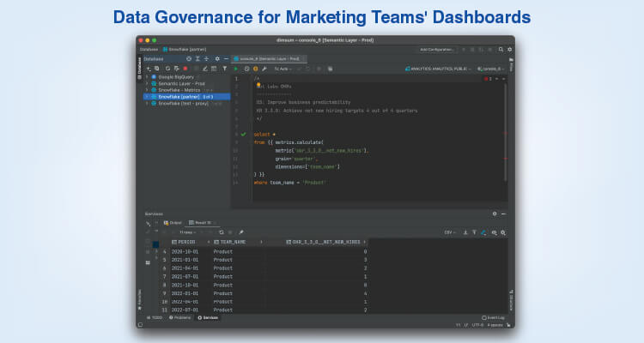The height and width of the screenshot is (343, 644).
Task: Open the Problems tool window tab
Action: pos(180,318)
